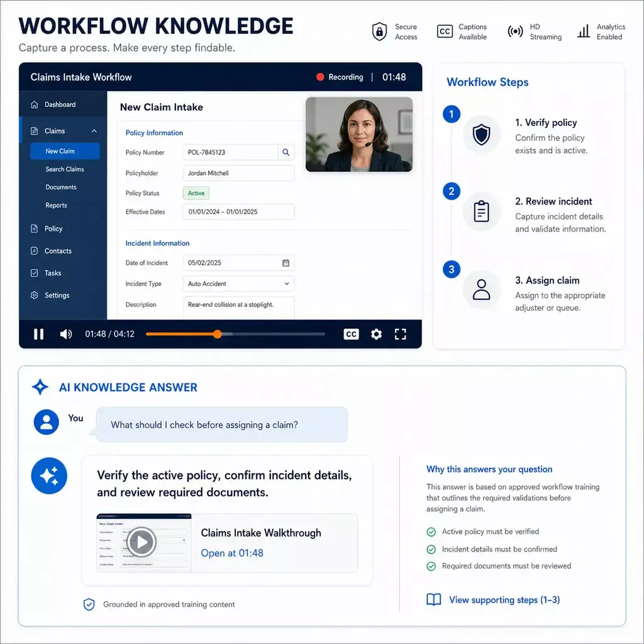Click the Effective Dates field
Viewport: 644px width, 644px height.
tap(238, 212)
